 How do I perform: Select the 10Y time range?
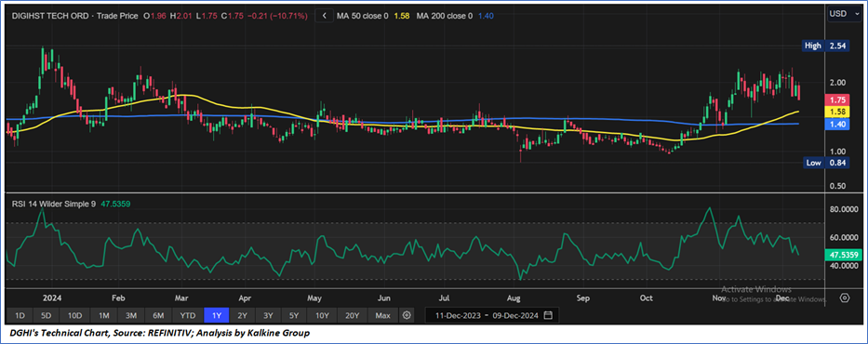click(x=323, y=316)
